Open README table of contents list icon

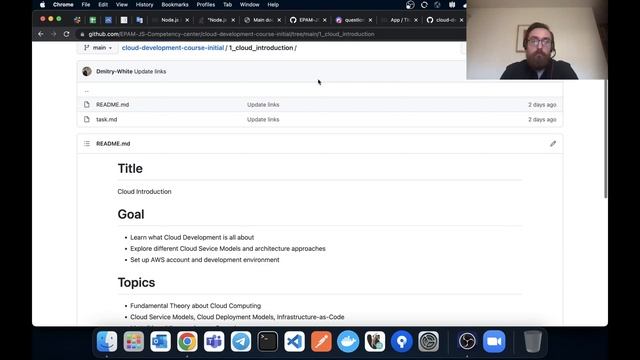click(87, 144)
